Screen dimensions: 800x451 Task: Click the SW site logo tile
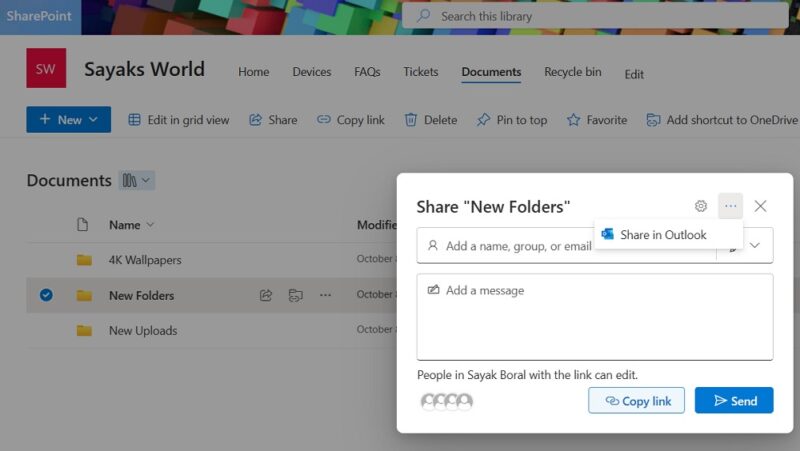click(46, 68)
